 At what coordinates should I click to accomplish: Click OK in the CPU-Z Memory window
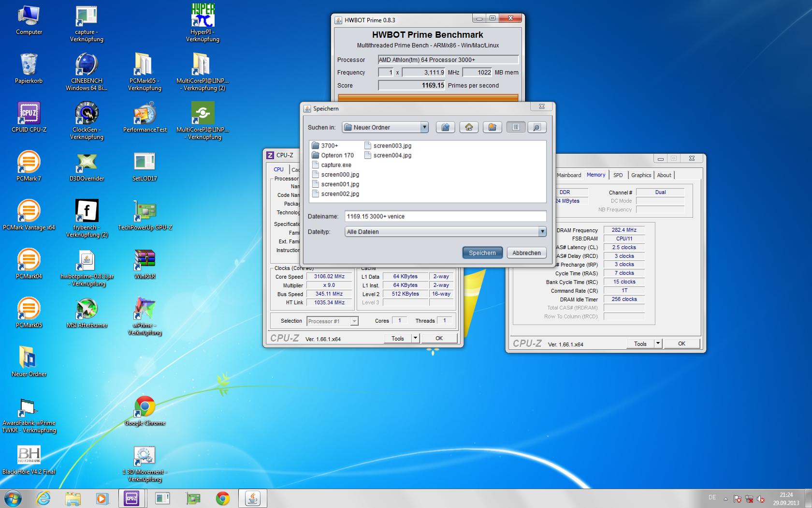(681, 344)
